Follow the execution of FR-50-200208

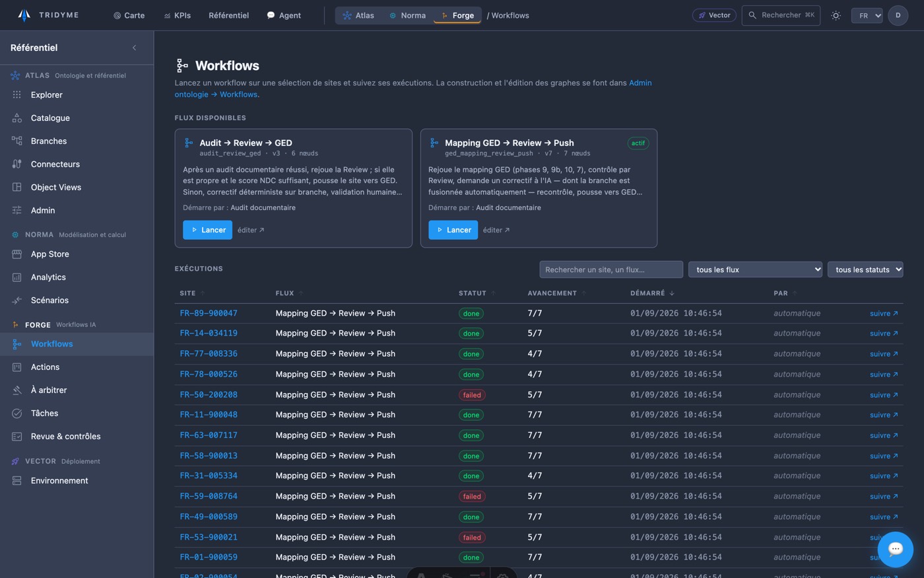coord(884,395)
